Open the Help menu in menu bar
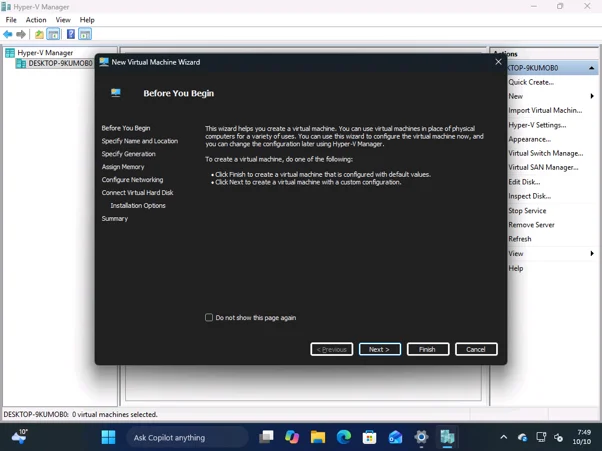This screenshot has width=602, height=451. coord(87,20)
